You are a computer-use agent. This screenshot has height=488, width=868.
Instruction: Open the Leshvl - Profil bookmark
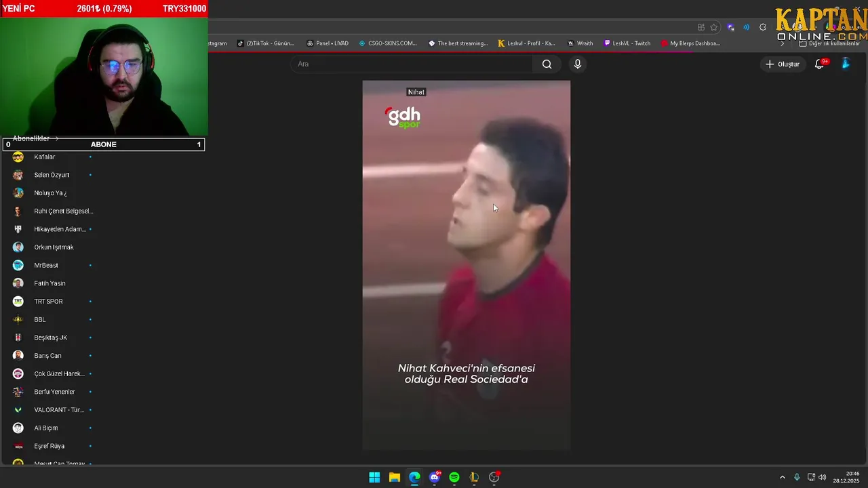click(526, 43)
